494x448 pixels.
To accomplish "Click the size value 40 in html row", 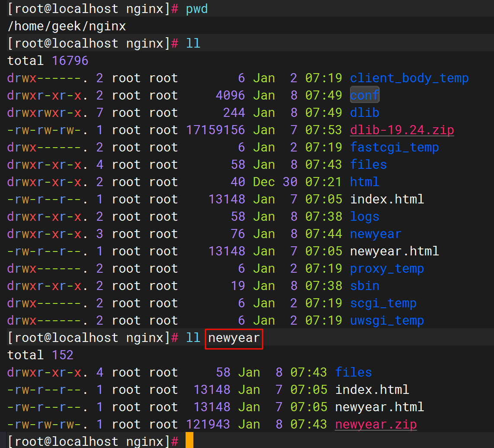I will 238,182.
